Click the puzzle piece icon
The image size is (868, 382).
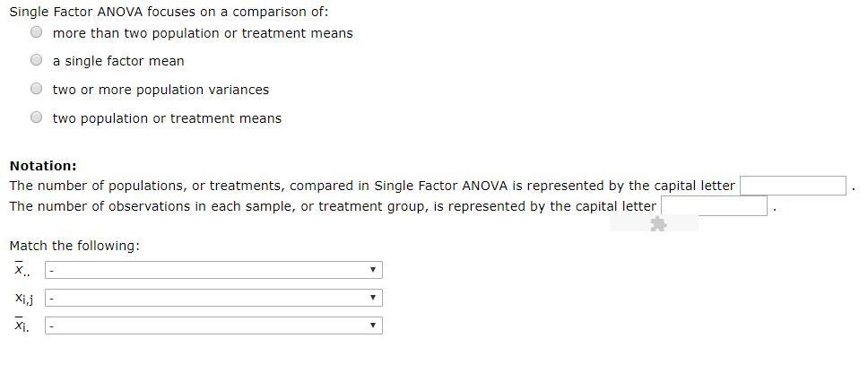[657, 224]
